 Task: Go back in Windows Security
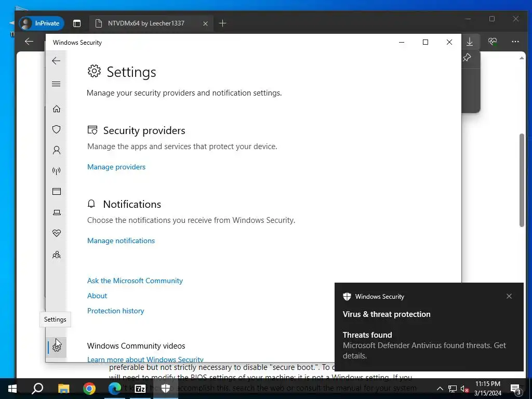point(56,61)
